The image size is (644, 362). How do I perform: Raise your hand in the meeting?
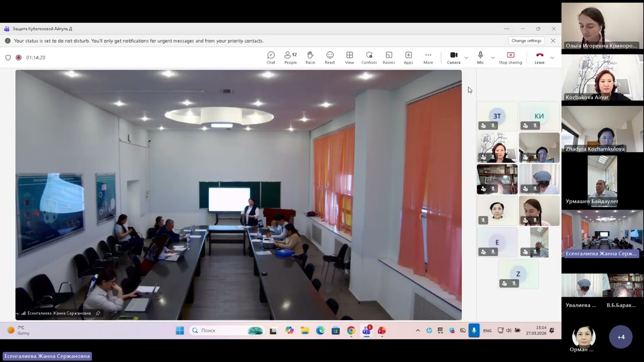pyautogui.click(x=310, y=58)
